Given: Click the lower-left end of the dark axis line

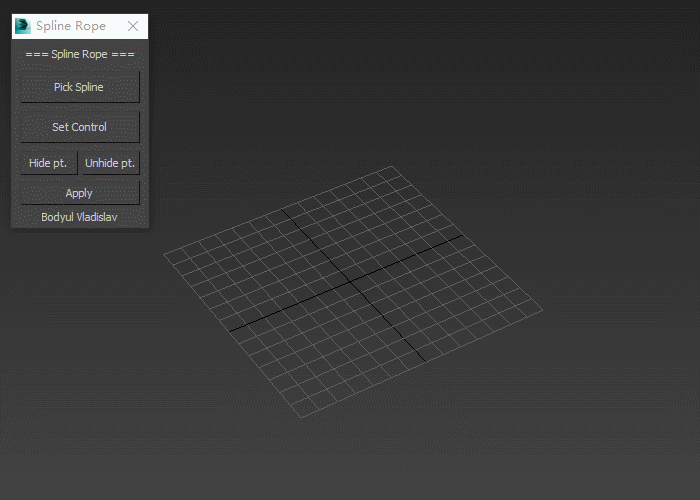Looking at the screenshot, I should (230, 331).
